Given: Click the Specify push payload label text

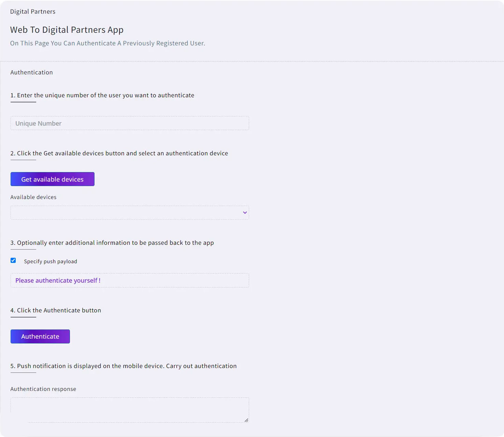Looking at the screenshot, I should pyautogui.click(x=51, y=262).
